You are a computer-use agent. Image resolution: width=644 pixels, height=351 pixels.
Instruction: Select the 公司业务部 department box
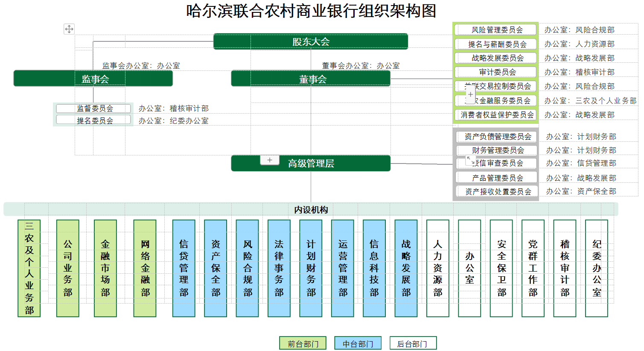(68, 268)
